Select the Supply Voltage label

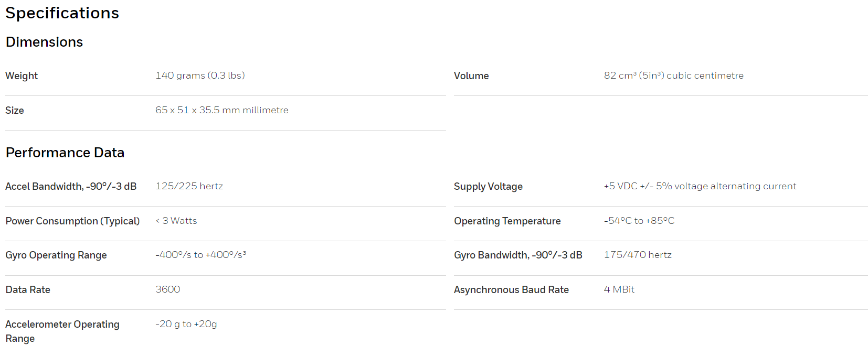488,186
